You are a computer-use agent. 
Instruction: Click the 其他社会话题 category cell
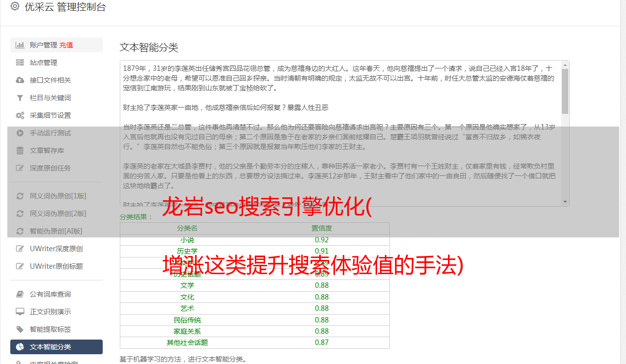point(187,343)
